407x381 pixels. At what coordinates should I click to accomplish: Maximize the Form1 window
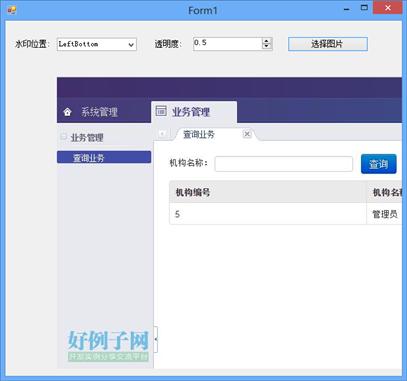click(364, 8)
